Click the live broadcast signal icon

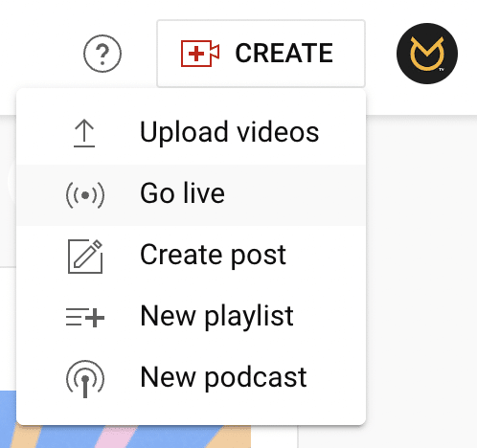85,194
